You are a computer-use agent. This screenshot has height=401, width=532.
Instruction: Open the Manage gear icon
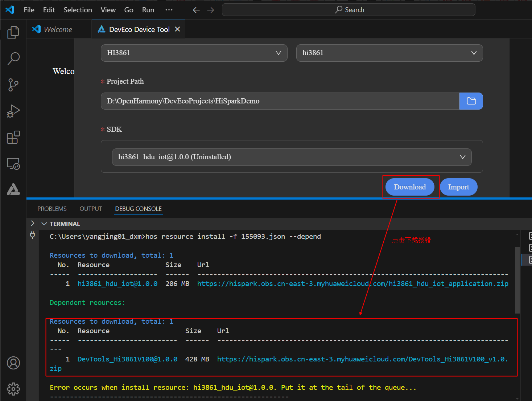click(x=13, y=389)
